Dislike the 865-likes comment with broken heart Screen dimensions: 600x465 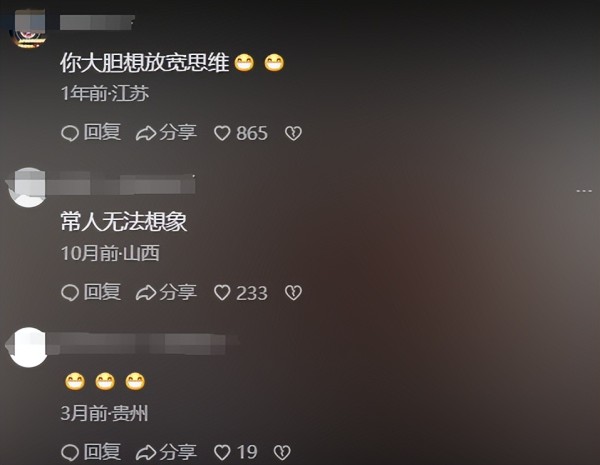[x=293, y=133]
